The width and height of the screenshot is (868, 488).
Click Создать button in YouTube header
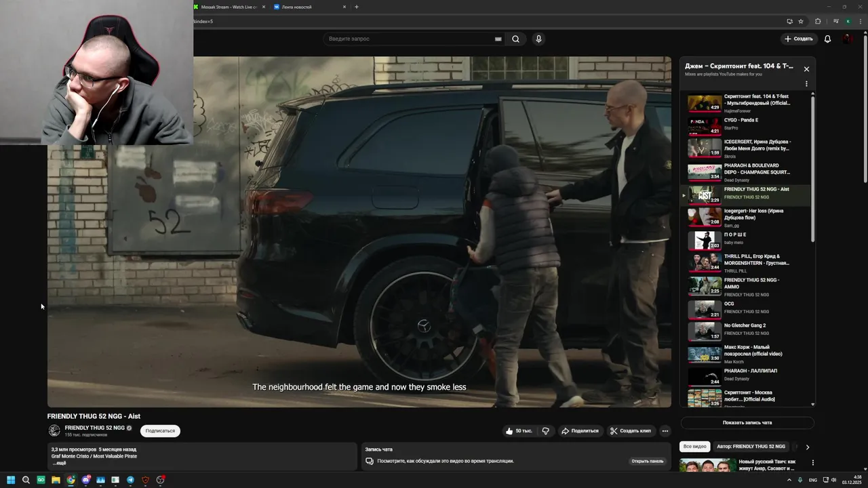pyautogui.click(x=799, y=39)
